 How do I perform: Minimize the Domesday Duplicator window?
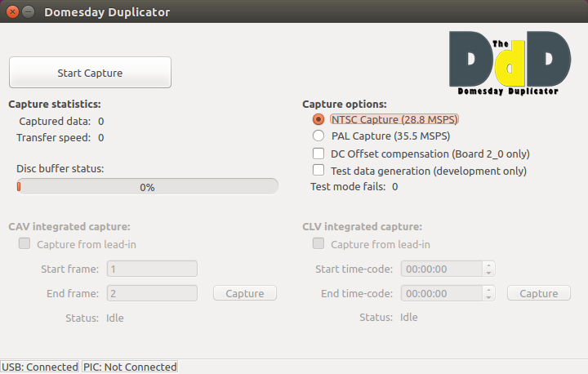pos(28,12)
